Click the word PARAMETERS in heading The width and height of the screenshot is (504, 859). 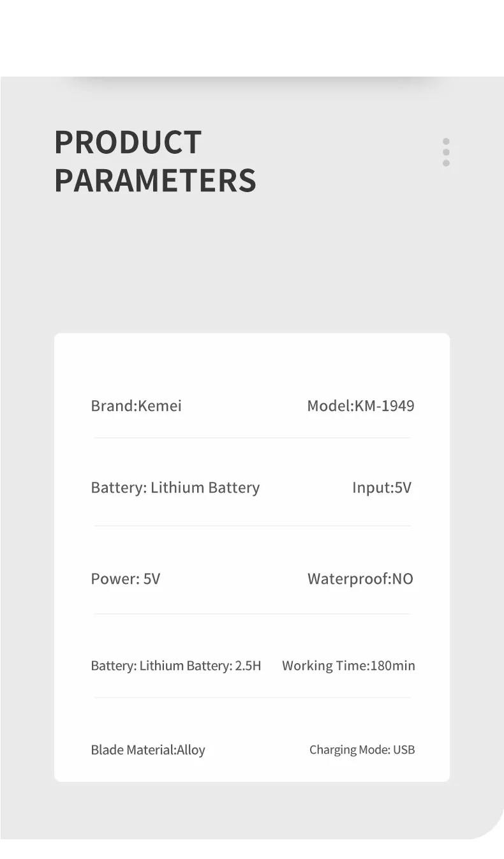[155, 180]
